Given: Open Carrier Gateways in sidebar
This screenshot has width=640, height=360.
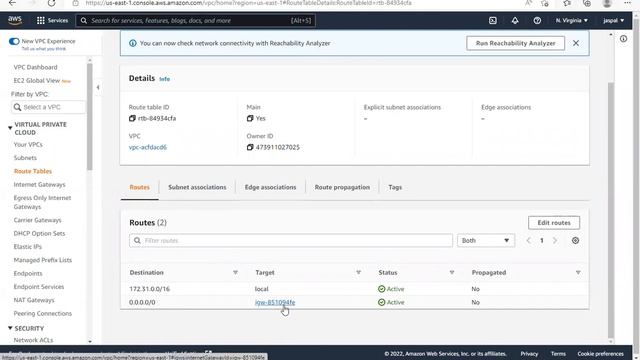Looking at the screenshot, I should (37, 220).
